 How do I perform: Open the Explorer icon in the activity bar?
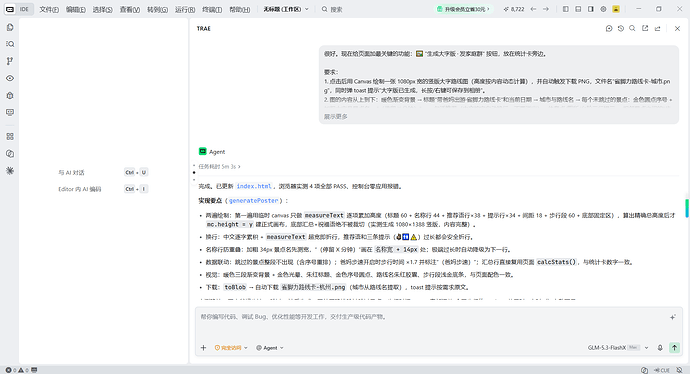pyautogui.click(x=10, y=27)
